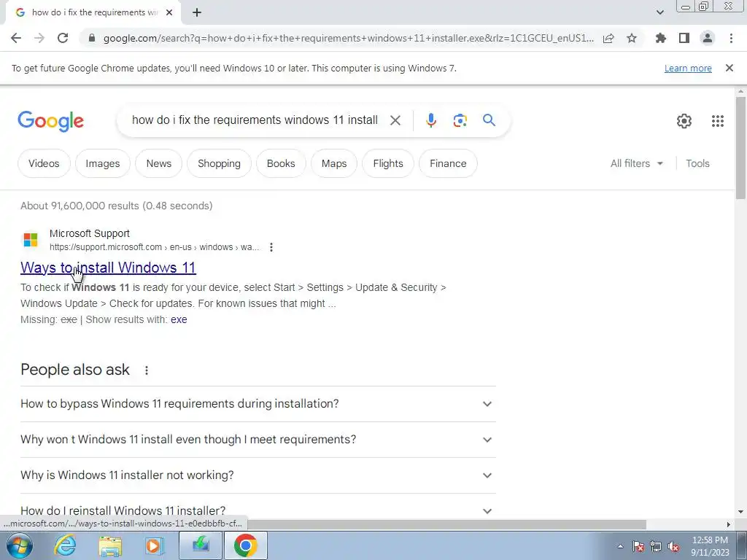The image size is (747, 560).
Task: Show results with exe link
Action: pyautogui.click(x=179, y=319)
